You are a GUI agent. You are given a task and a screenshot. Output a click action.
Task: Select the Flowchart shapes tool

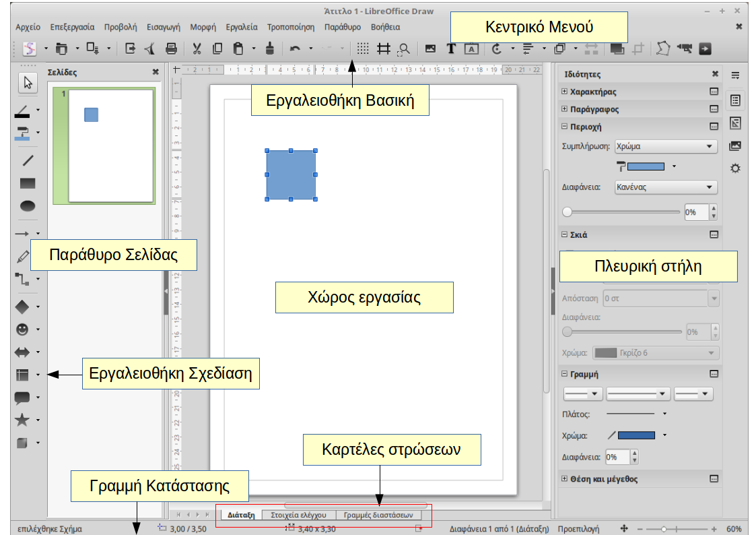[x=22, y=375]
